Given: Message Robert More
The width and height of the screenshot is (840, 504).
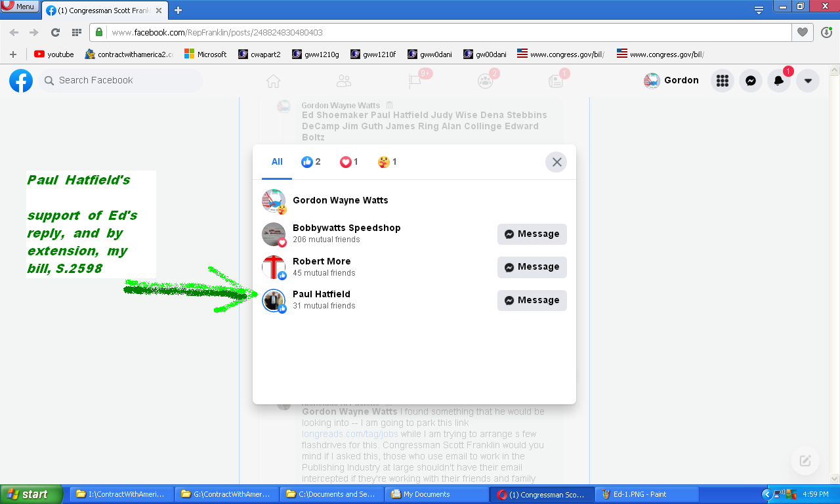Looking at the screenshot, I should coord(532,267).
